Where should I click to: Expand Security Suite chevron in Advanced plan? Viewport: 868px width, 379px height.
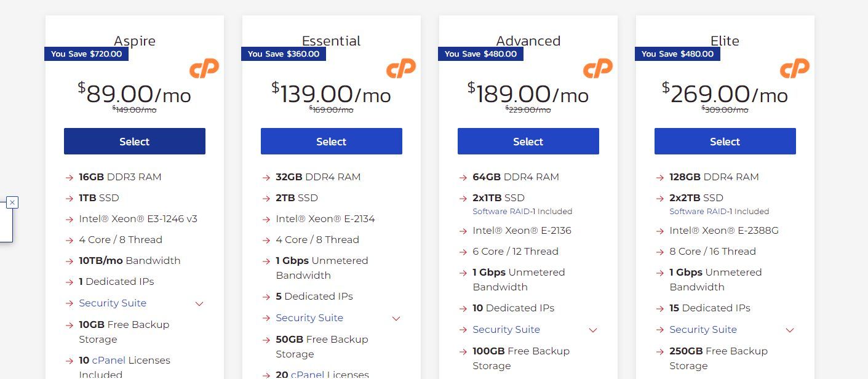click(593, 330)
